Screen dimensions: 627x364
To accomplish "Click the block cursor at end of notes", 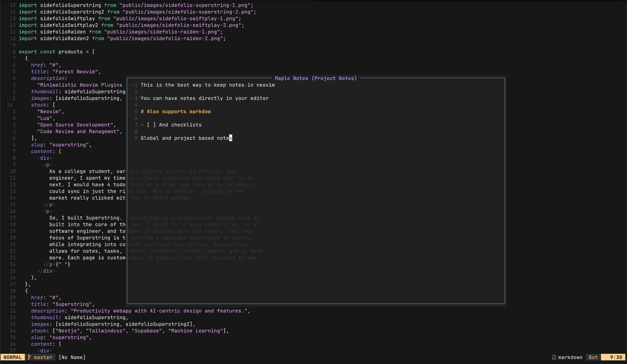I will tap(231, 138).
